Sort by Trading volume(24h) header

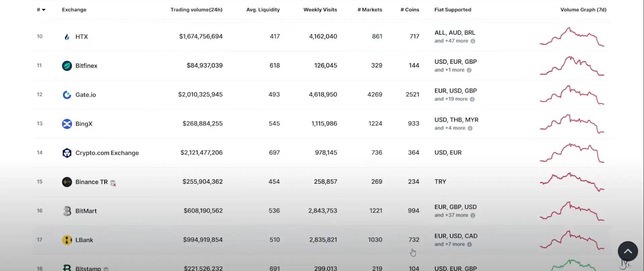tap(197, 10)
